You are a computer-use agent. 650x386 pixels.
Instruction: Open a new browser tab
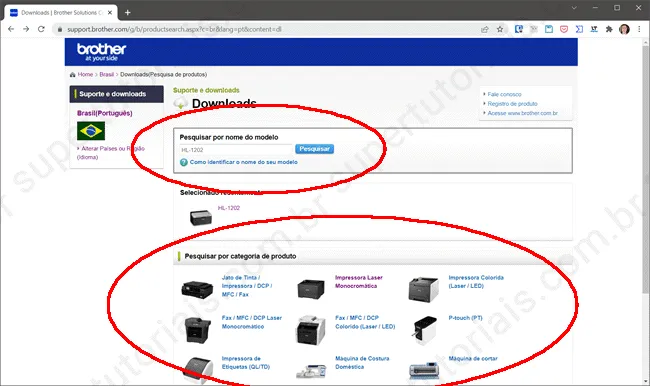click(128, 12)
